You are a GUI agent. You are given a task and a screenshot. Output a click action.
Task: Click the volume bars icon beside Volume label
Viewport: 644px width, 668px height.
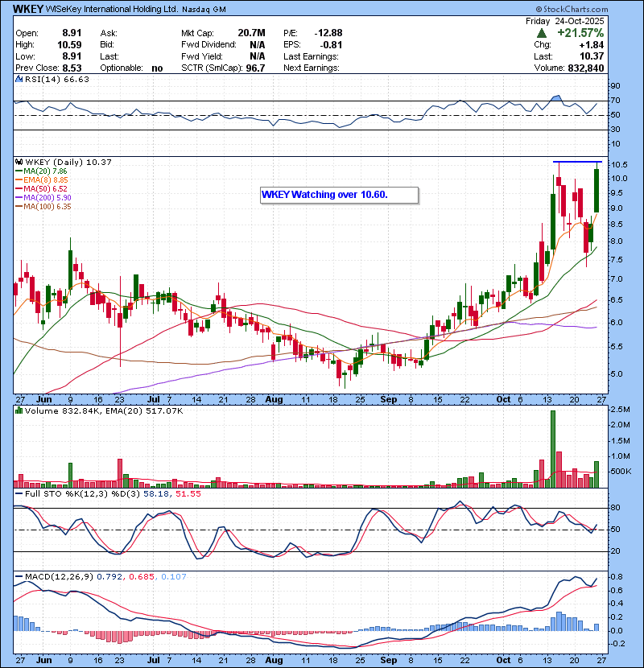point(19,410)
